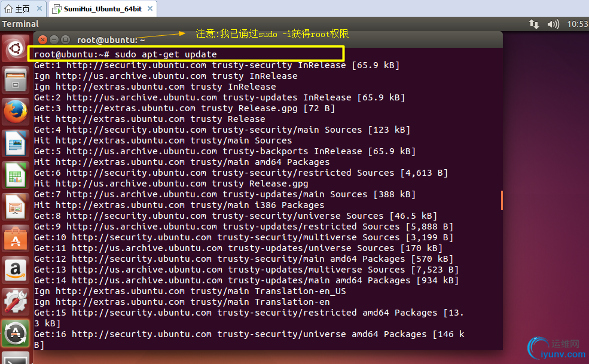Viewport: 589px width, 364px height.
Task: Open Ubuntu Software Center icon
Action: pos(16,239)
